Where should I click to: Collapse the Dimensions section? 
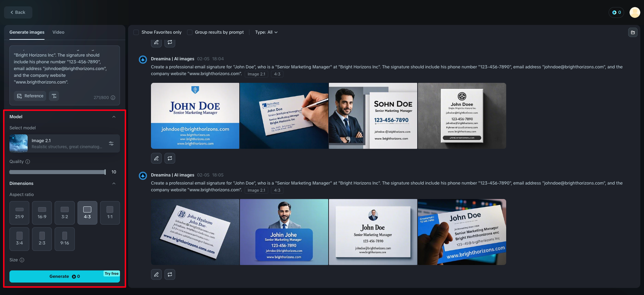[x=114, y=184]
